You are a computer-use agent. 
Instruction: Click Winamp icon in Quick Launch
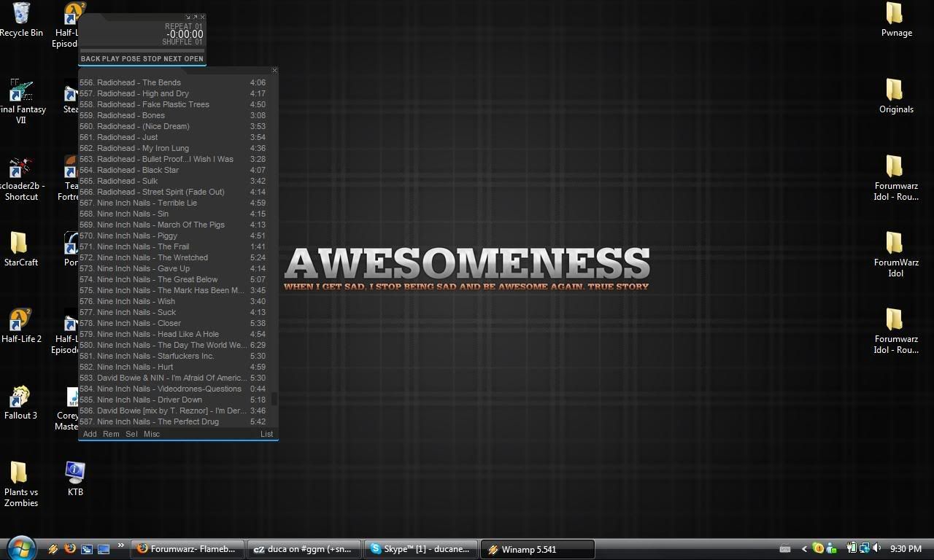[53, 548]
